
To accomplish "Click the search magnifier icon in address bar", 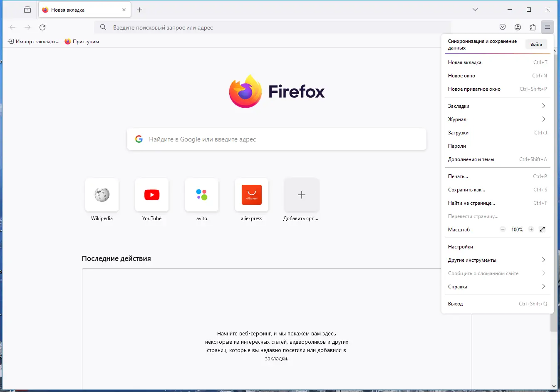I will coord(103,27).
